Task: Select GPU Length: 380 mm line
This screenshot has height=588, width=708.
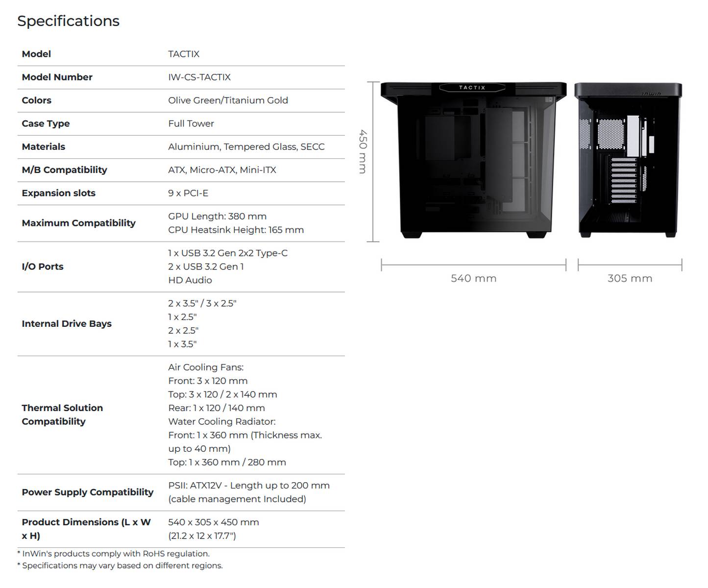Action: tap(217, 216)
